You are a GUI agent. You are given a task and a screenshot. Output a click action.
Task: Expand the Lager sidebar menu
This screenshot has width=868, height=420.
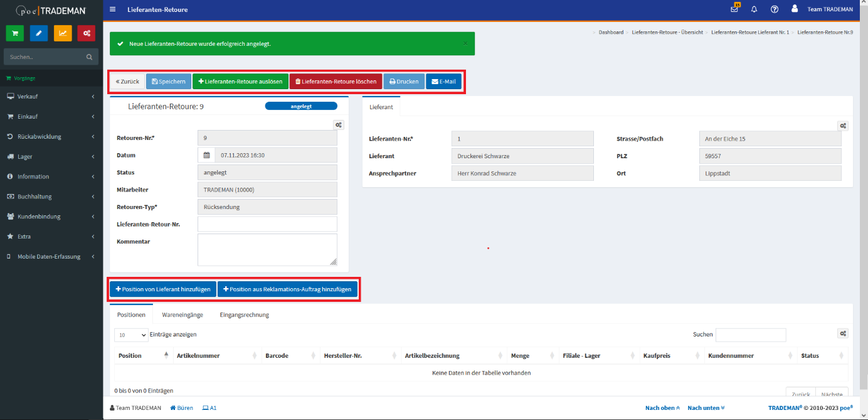tap(50, 157)
